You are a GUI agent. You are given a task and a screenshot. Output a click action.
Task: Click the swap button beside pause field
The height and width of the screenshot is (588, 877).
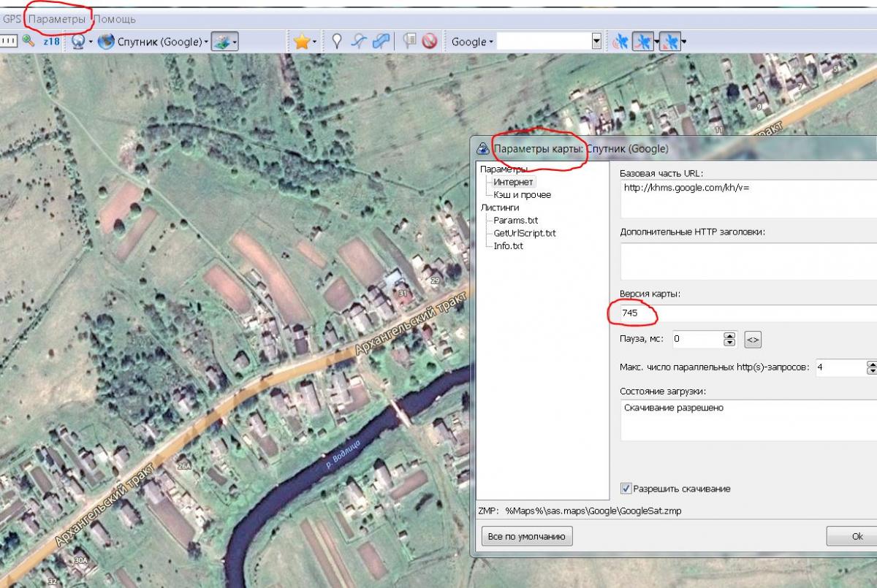click(x=753, y=340)
